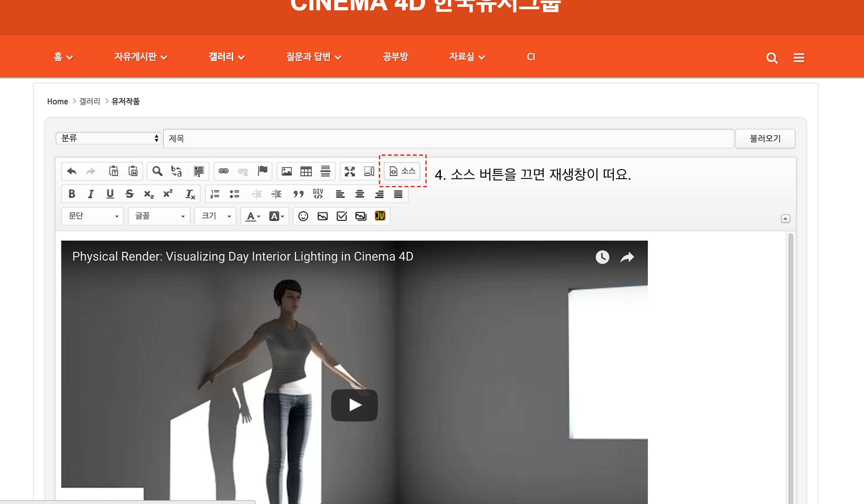Screen dimensions: 864x504
Task: Click the Decrease Indent icon
Action: point(257,194)
